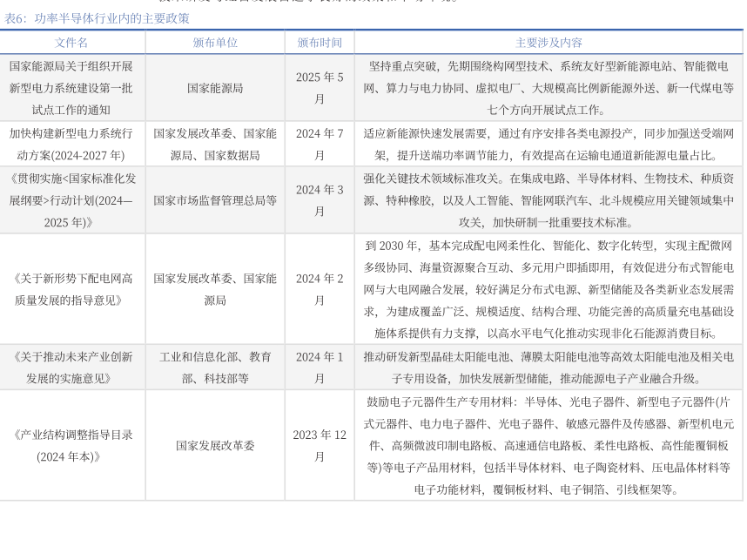Select the 文件名 column header
Image resolution: width=747 pixels, height=560 pixels.
click(71, 43)
